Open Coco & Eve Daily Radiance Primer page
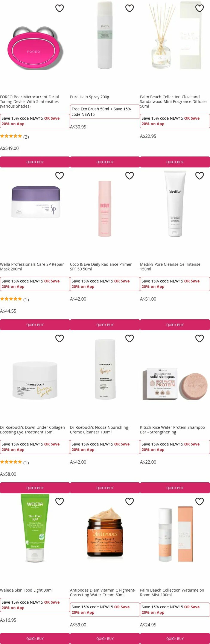This screenshot has height=644, width=210. tap(101, 266)
